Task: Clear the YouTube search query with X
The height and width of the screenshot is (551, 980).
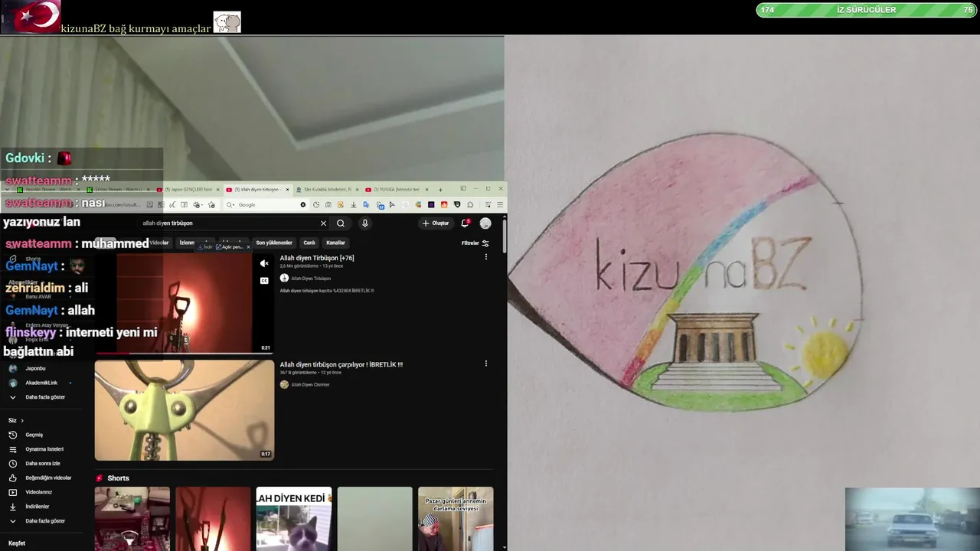Action: [x=323, y=223]
